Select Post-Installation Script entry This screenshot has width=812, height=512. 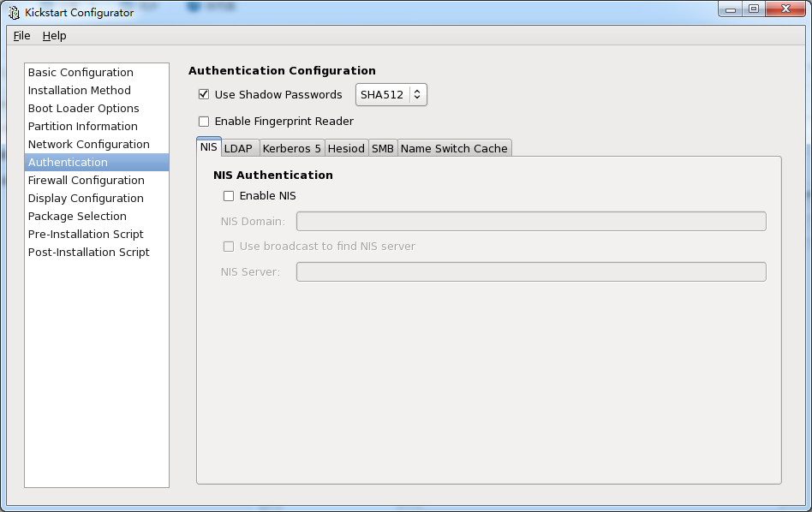(x=97, y=252)
